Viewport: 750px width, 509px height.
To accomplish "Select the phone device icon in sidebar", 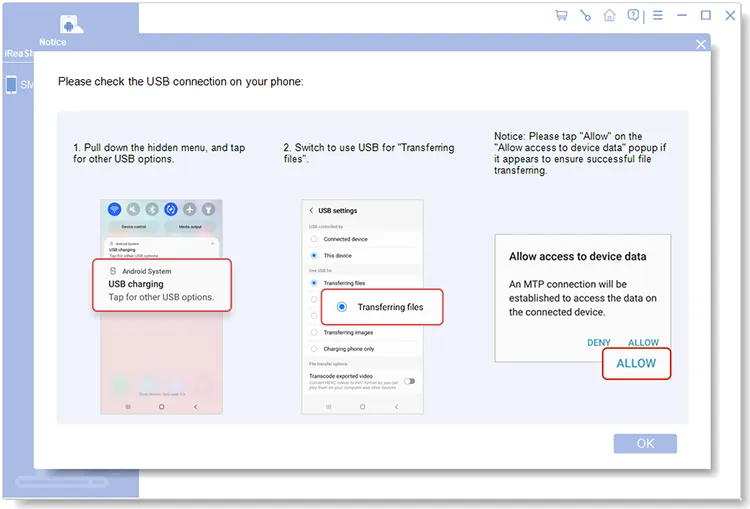I will (11, 85).
